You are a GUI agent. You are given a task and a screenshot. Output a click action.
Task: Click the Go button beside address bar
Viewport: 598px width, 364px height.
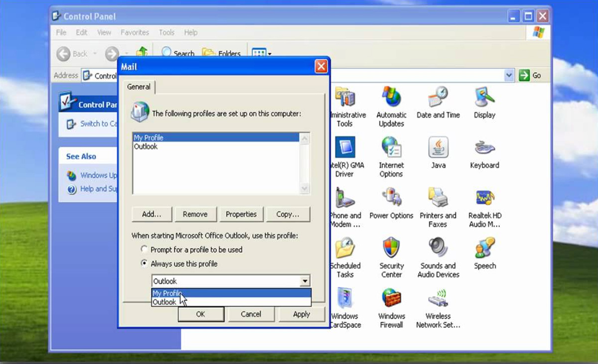[530, 75]
